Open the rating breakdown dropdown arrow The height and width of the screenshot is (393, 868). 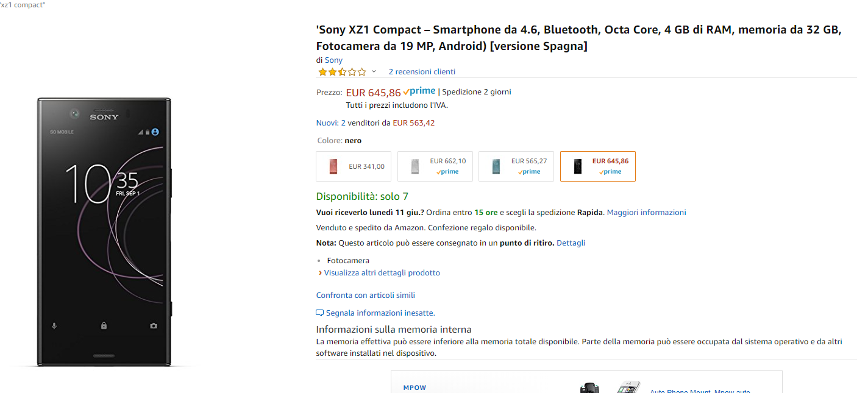(x=374, y=72)
